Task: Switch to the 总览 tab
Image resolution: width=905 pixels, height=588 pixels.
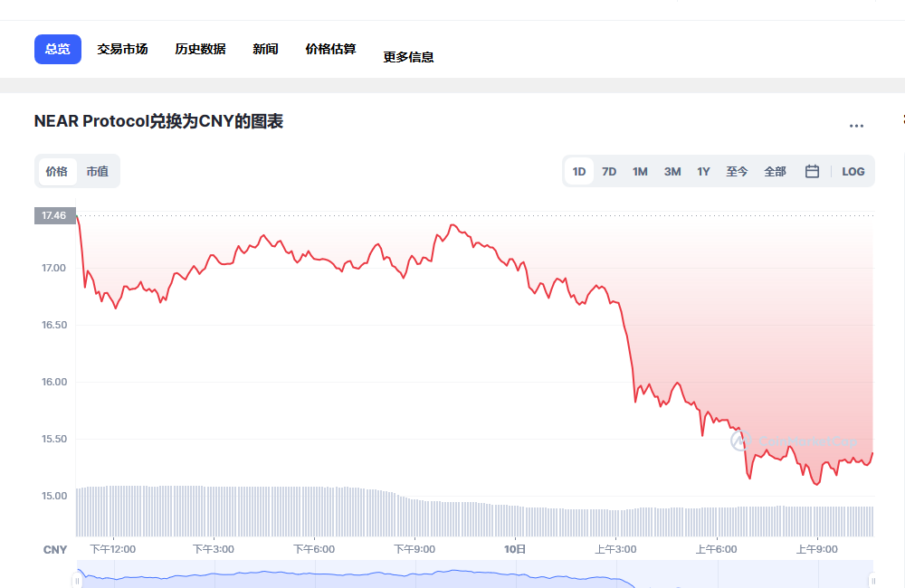Action: click(58, 49)
